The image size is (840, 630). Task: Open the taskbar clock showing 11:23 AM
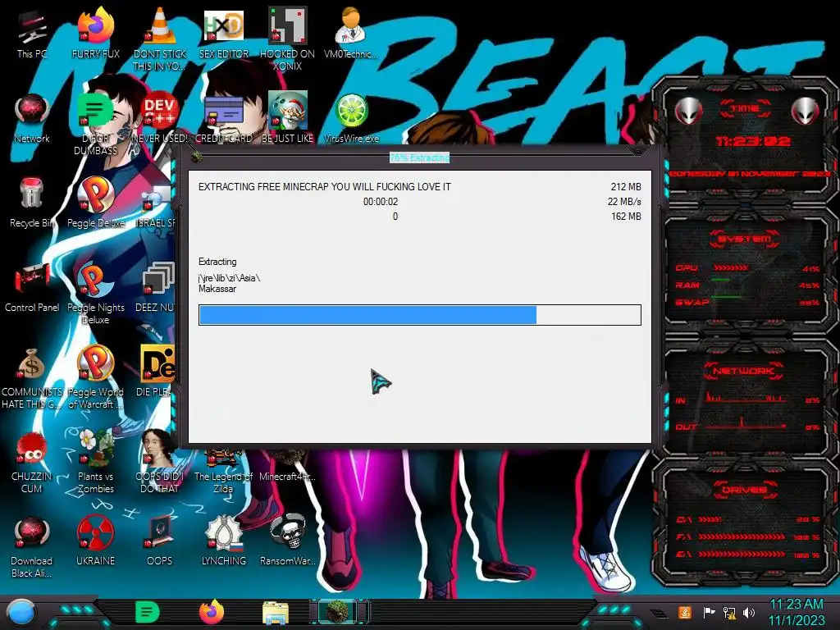797,612
